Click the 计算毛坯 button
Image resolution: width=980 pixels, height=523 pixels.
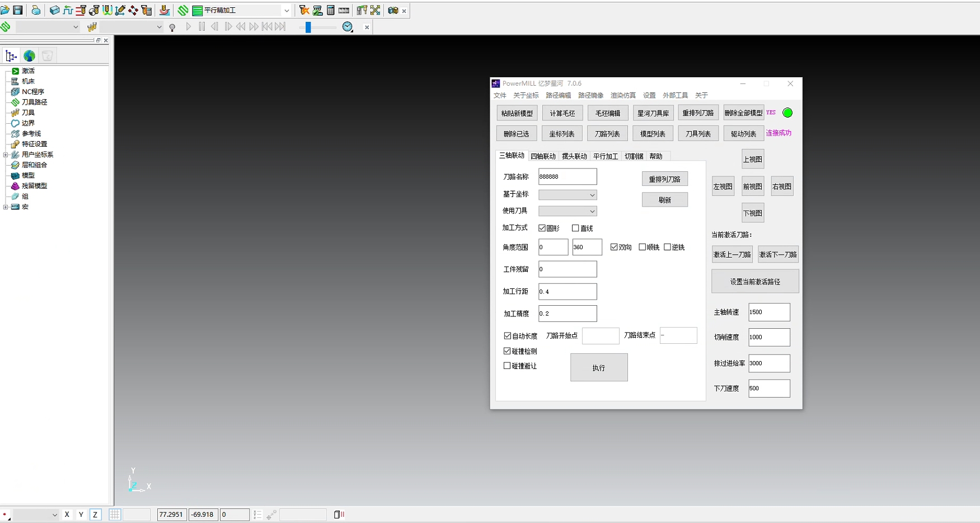562,113
